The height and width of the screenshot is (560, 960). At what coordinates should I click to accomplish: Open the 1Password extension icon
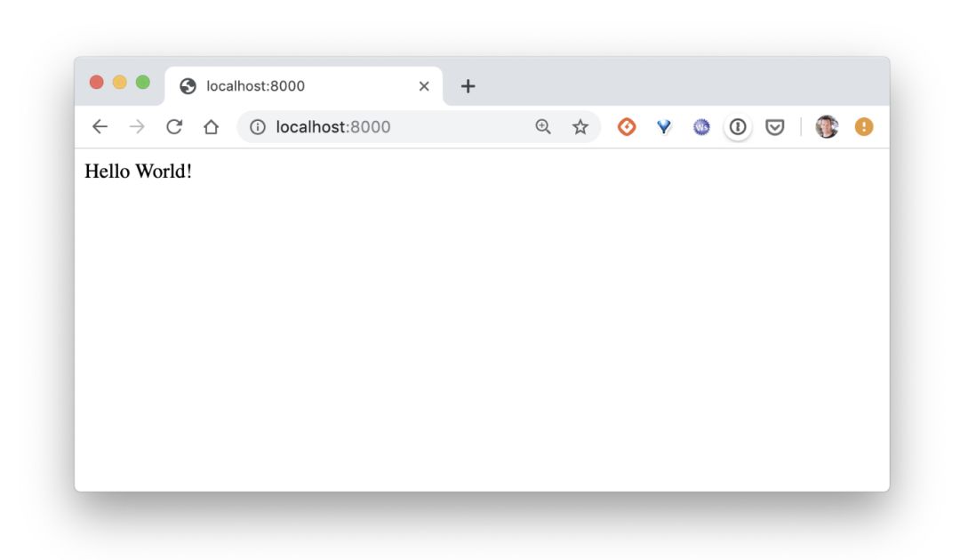[x=738, y=127]
